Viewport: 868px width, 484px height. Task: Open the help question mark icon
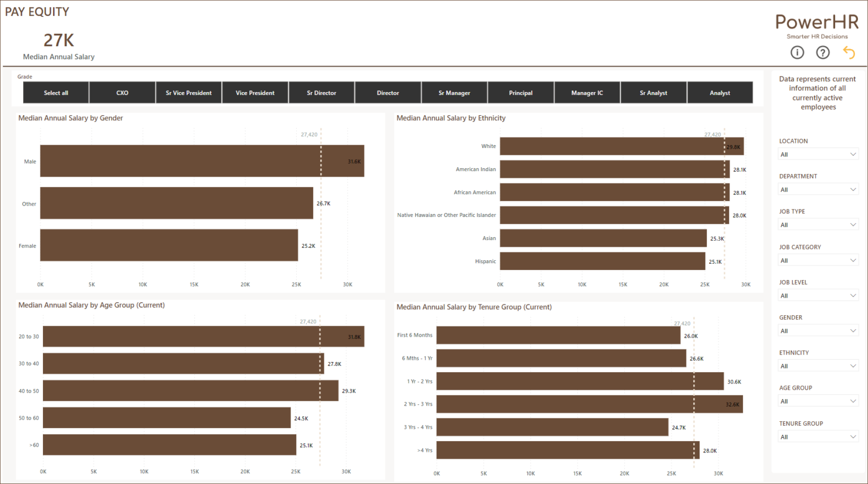822,52
